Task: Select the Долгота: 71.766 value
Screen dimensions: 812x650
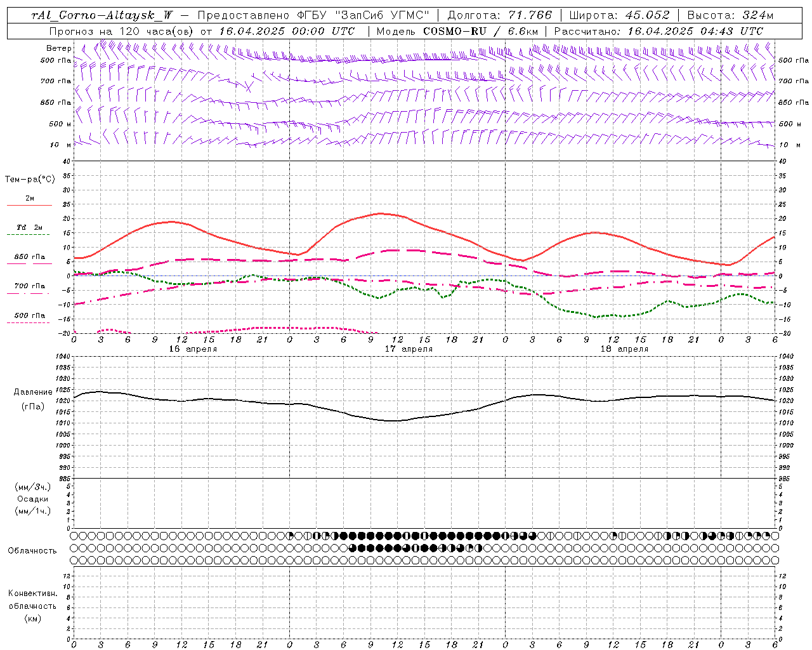Action: (x=500, y=15)
